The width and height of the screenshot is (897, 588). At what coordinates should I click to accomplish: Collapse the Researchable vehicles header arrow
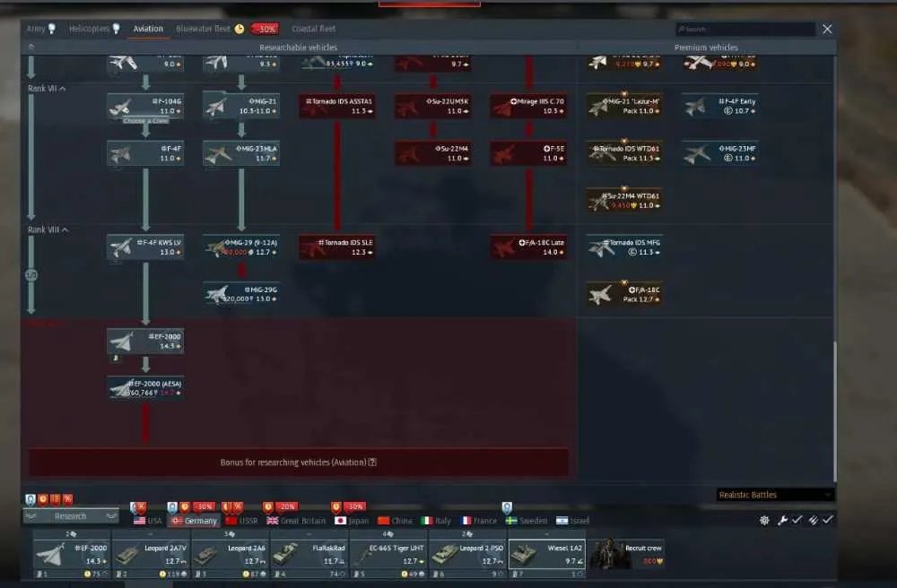31,47
